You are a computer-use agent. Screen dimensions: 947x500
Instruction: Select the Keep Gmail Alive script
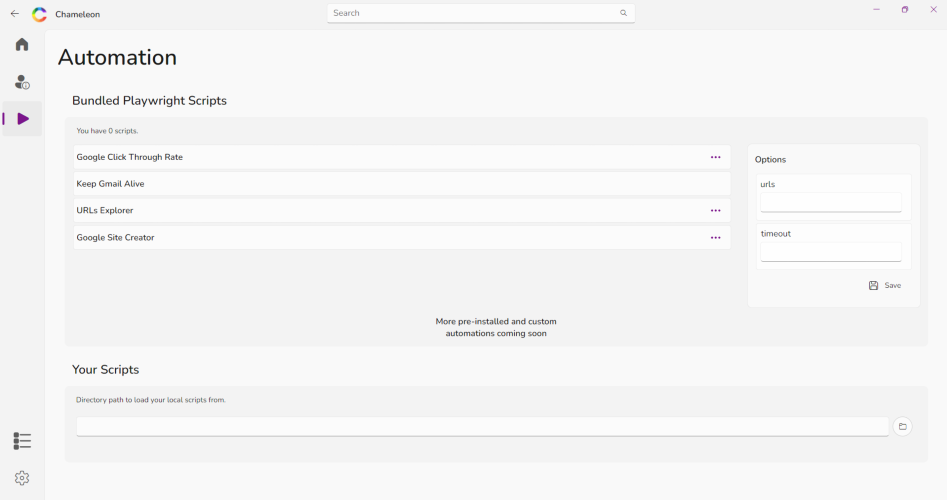coord(402,184)
